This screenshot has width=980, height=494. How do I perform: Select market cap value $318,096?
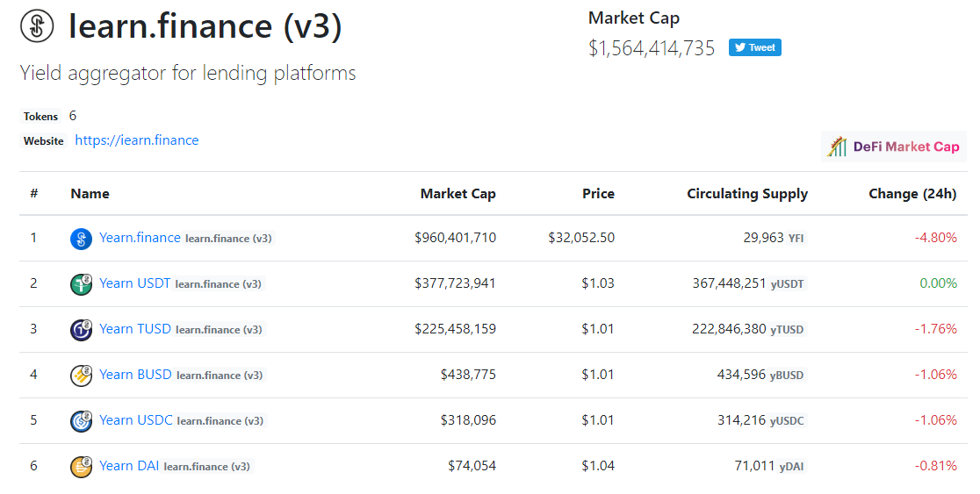(x=468, y=420)
